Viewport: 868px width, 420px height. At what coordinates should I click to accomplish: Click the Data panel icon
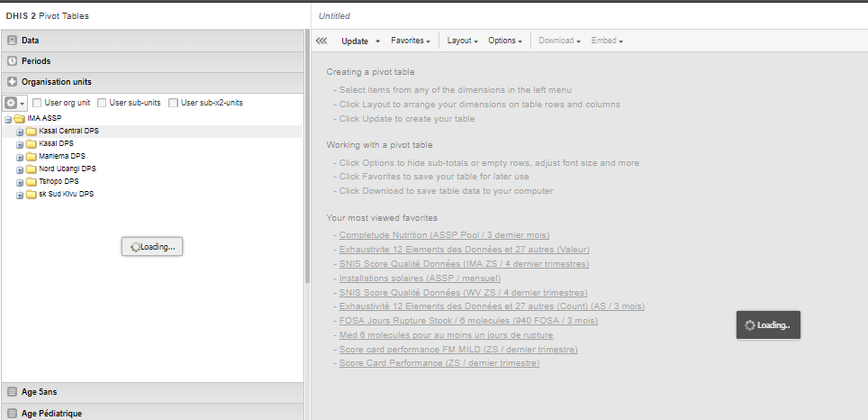(13, 41)
